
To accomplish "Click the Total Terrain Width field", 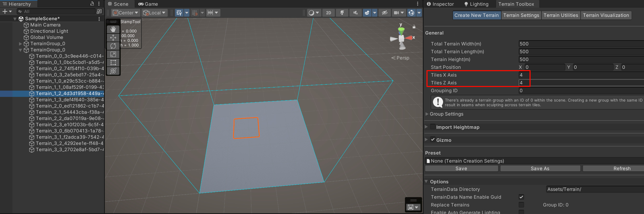I will click(x=581, y=44).
